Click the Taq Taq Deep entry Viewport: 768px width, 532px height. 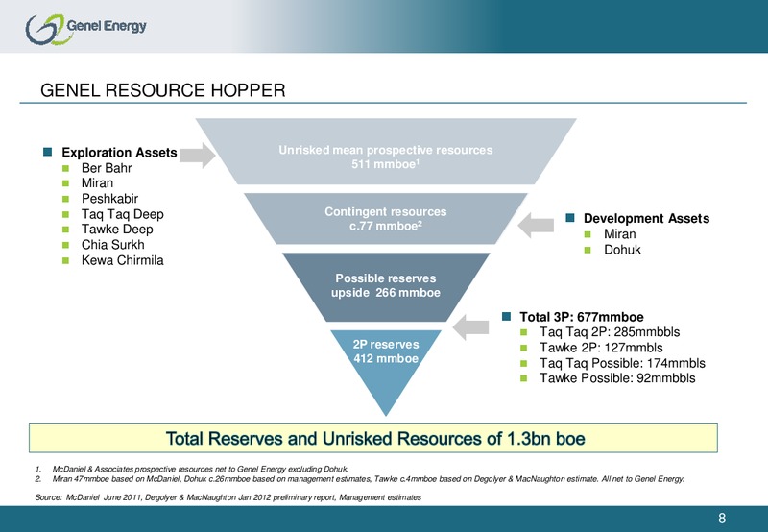[123, 214]
